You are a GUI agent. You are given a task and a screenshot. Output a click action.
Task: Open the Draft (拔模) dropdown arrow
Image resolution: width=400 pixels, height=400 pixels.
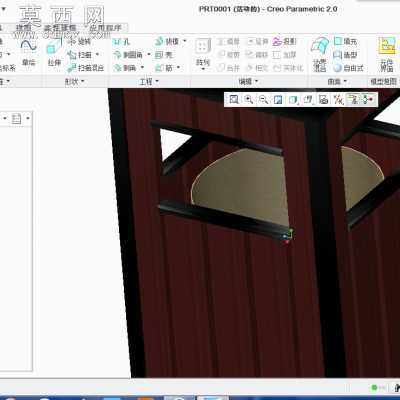click(185, 41)
